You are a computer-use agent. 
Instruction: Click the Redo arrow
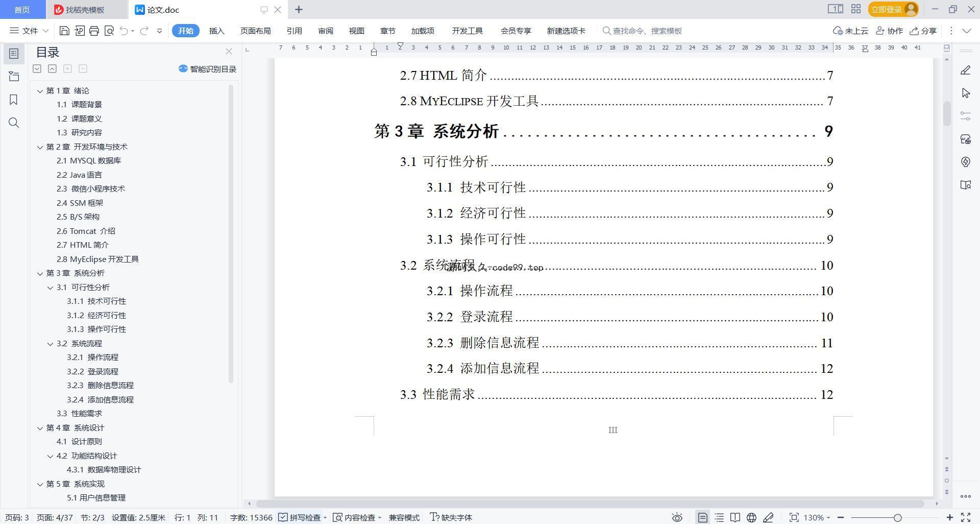coord(144,31)
